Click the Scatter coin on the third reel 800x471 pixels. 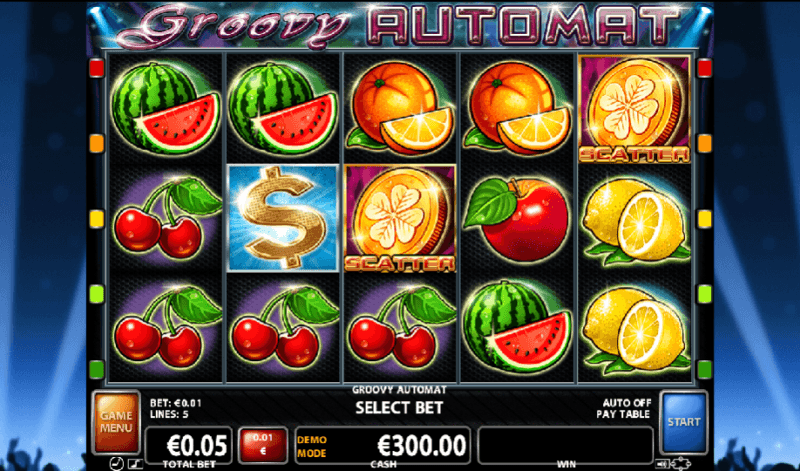click(x=400, y=218)
